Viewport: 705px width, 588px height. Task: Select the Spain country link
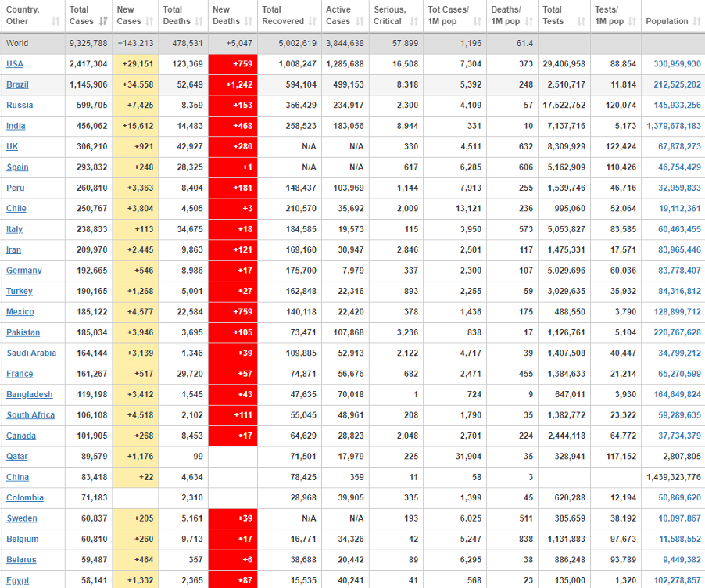(x=17, y=167)
